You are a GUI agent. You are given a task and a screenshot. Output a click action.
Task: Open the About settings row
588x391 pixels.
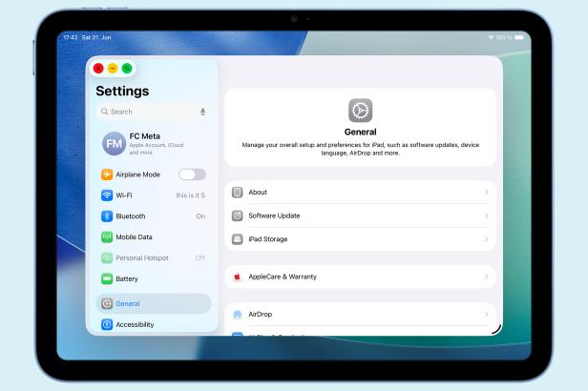(361, 192)
